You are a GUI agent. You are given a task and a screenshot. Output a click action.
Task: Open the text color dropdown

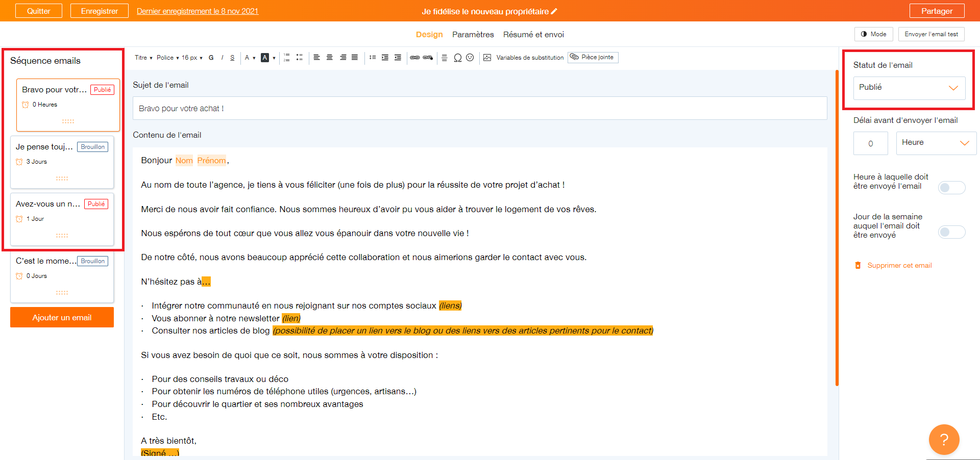coord(250,58)
